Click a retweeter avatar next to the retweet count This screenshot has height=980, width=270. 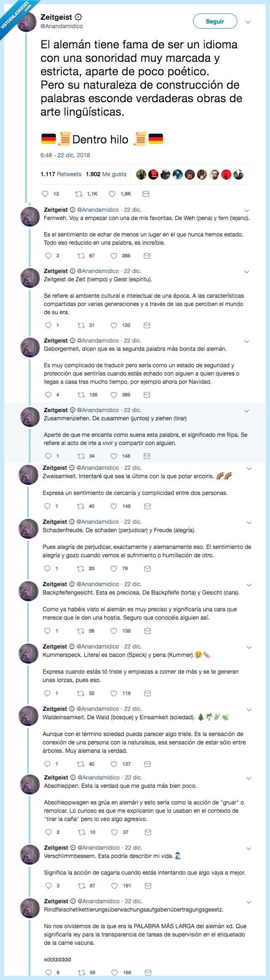pyautogui.click(x=141, y=172)
